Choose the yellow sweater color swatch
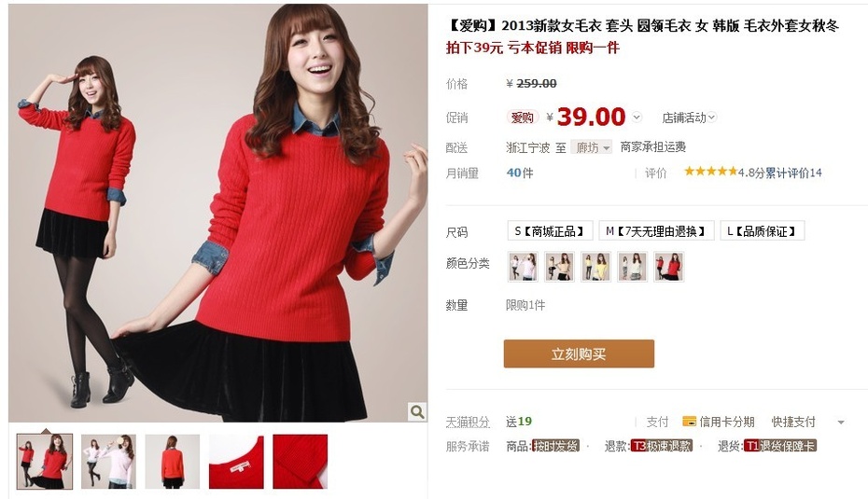This screenshot has height=499, width=868. [595, 267]
